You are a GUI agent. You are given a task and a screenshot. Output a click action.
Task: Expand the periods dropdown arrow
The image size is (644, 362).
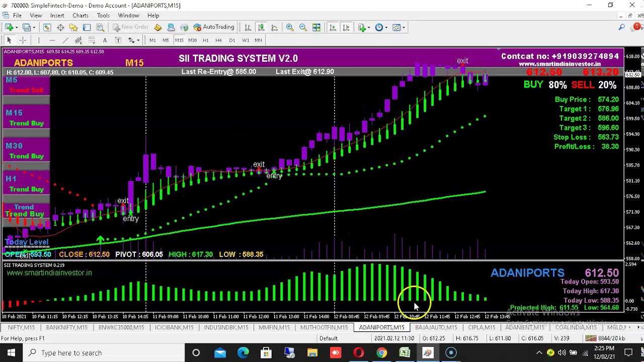tap(386, 27)
